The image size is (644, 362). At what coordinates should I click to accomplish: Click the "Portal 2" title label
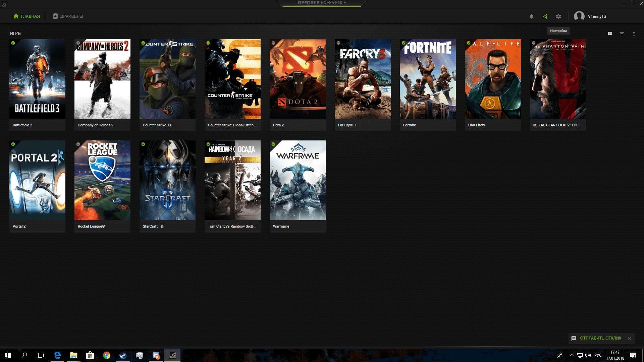(x=19, y=226)
